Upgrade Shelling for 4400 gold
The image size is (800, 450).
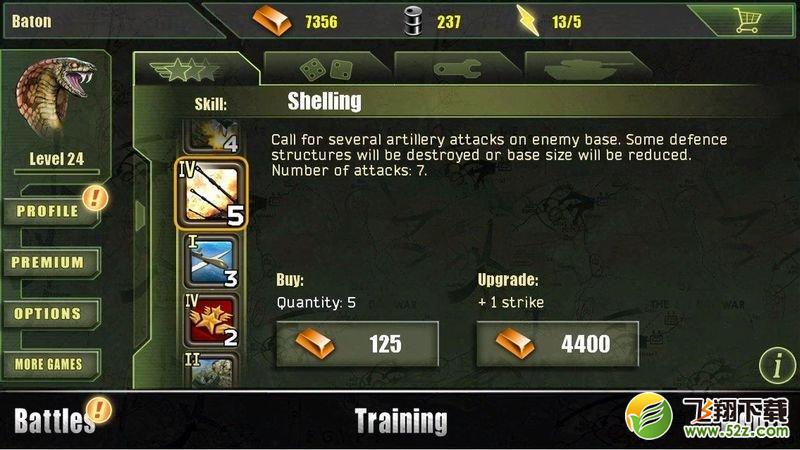coord(557,344)
